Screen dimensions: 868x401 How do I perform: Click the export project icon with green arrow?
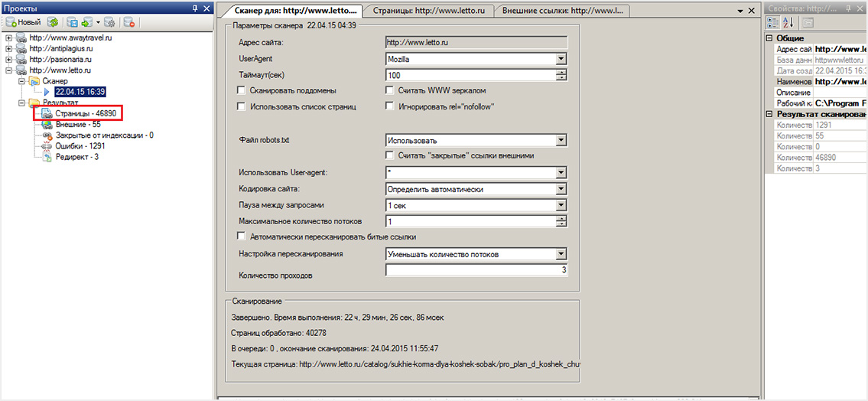coord(87,22)
